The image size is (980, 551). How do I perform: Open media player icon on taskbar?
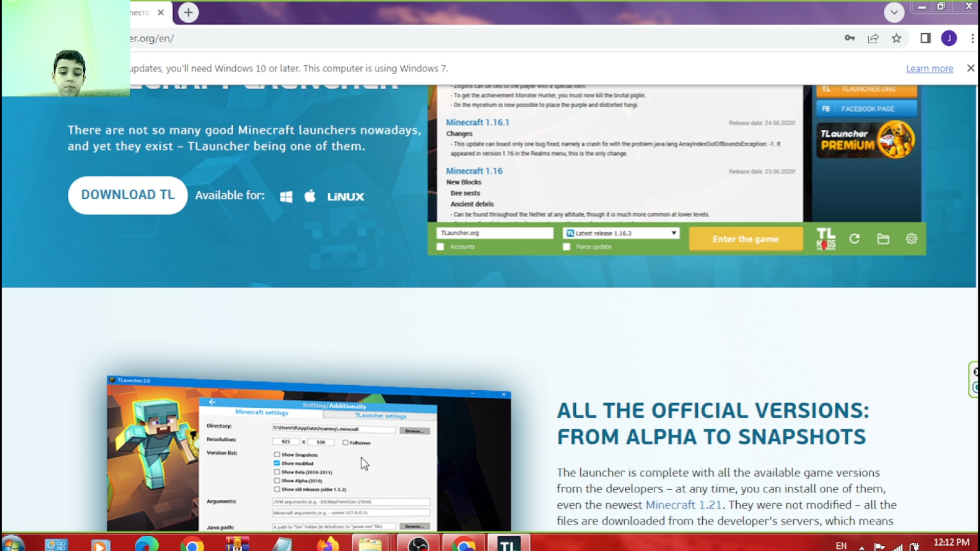click(x=101, y=544)
